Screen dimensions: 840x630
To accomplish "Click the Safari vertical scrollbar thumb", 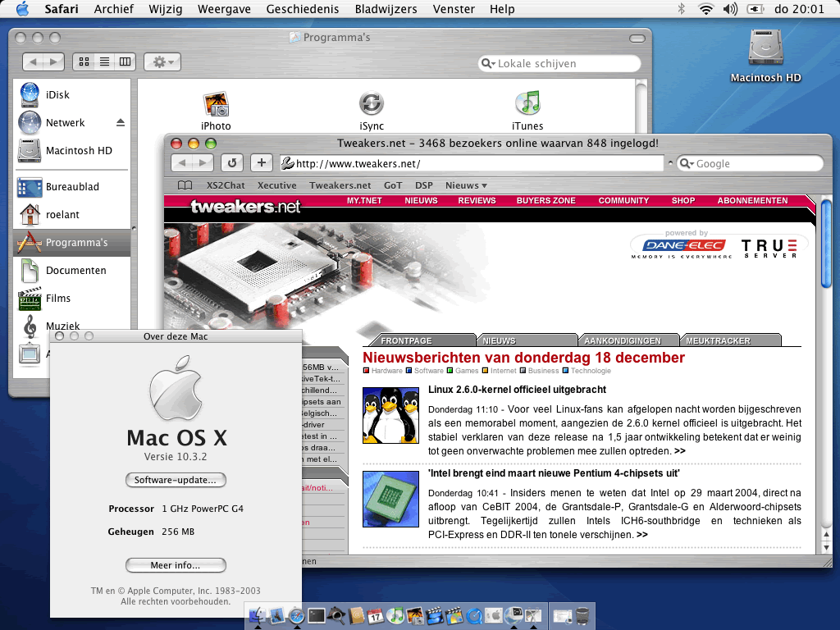I will point(827,244).
